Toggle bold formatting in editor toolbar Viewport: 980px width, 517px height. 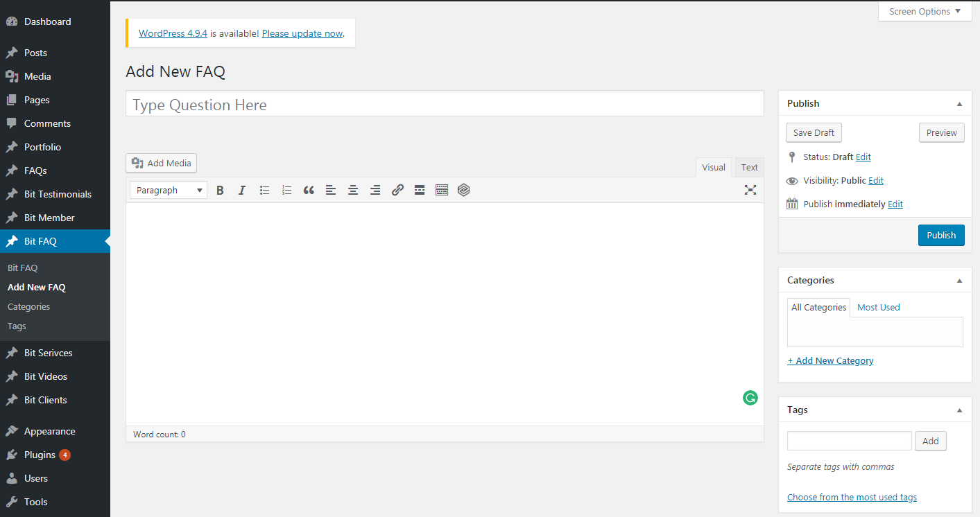220,190
